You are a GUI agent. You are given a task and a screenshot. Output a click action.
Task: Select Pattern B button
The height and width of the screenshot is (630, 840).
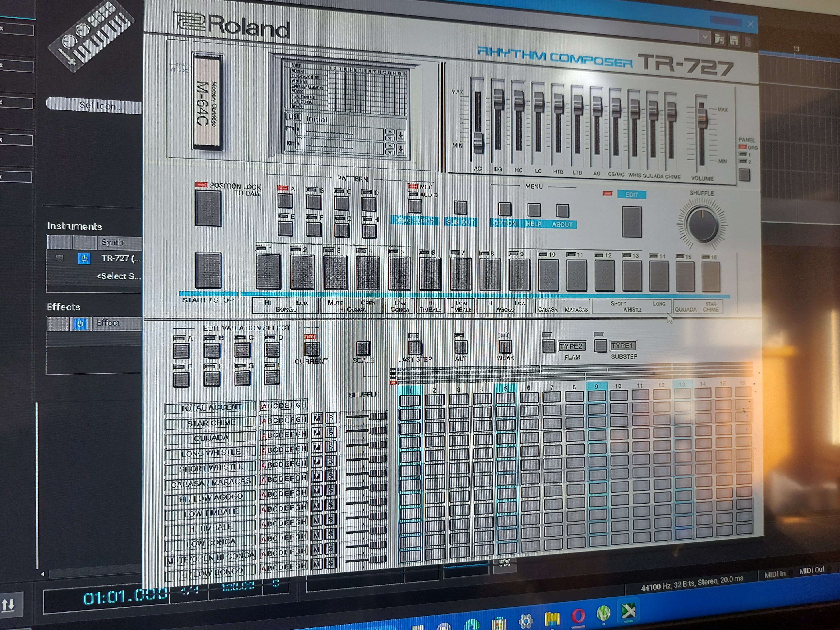[x=313, y=202]
